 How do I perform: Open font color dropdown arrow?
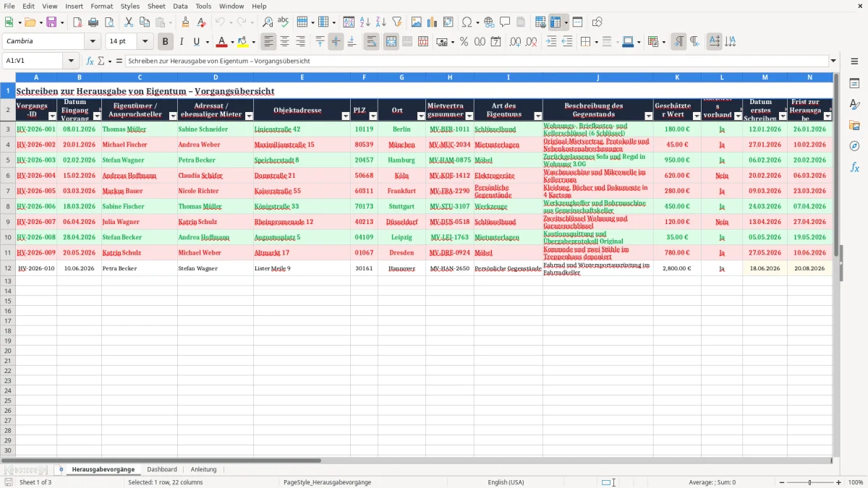coord(231,42)
